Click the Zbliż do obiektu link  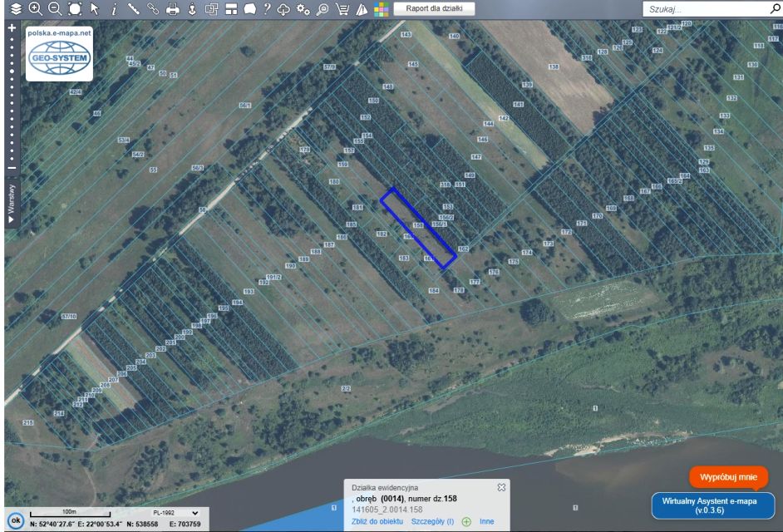coord(377,521)
